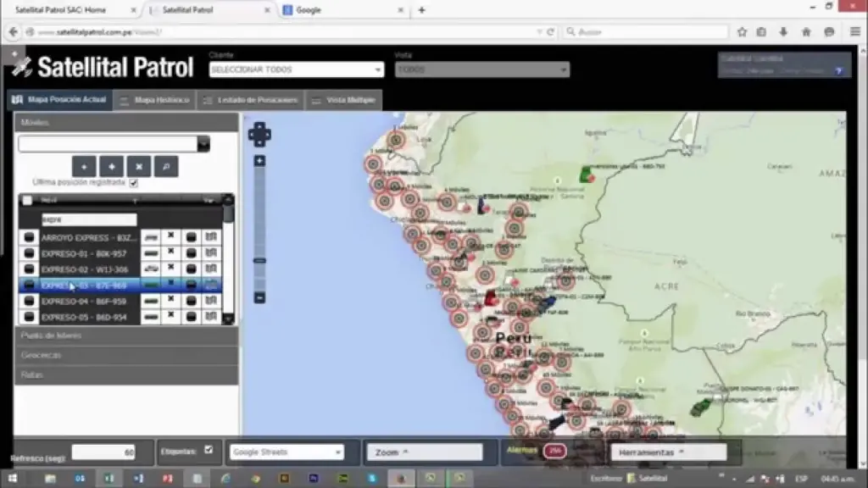
Task: Click the magnifier search button under the Móviles search box
Action: pos(166,166)
